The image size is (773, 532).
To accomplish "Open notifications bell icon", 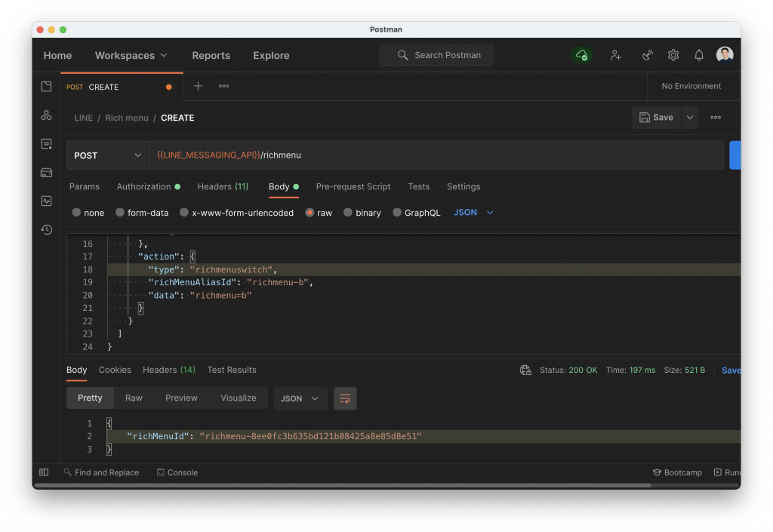I will (699, 55).
